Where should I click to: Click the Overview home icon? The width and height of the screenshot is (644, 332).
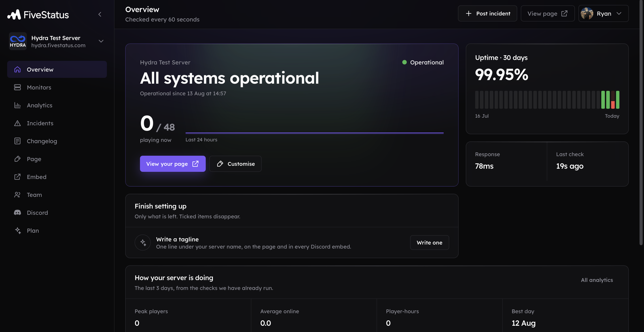click(x=17, y=70)
